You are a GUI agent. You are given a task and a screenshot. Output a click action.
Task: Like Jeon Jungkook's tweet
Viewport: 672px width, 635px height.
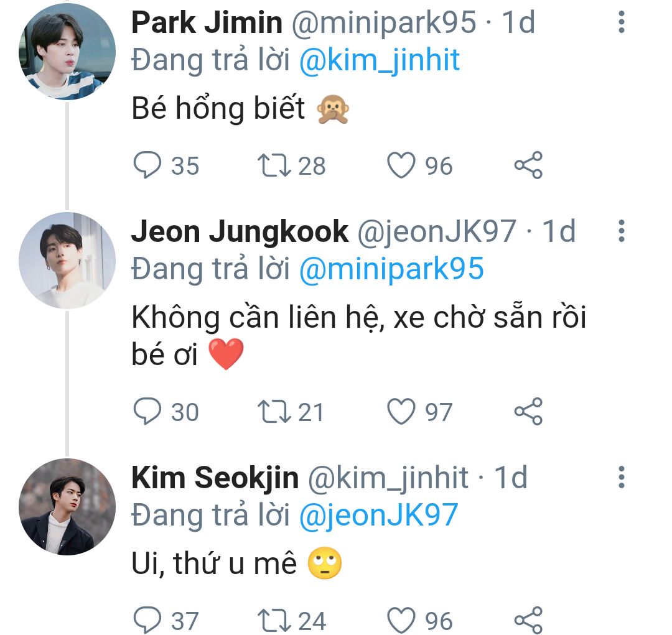coord(401,412)
